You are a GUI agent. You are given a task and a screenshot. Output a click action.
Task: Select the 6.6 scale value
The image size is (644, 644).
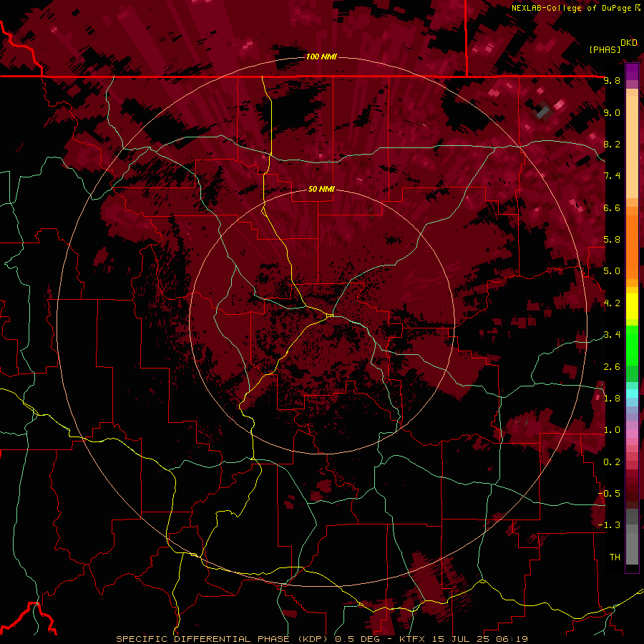point(612,208)
